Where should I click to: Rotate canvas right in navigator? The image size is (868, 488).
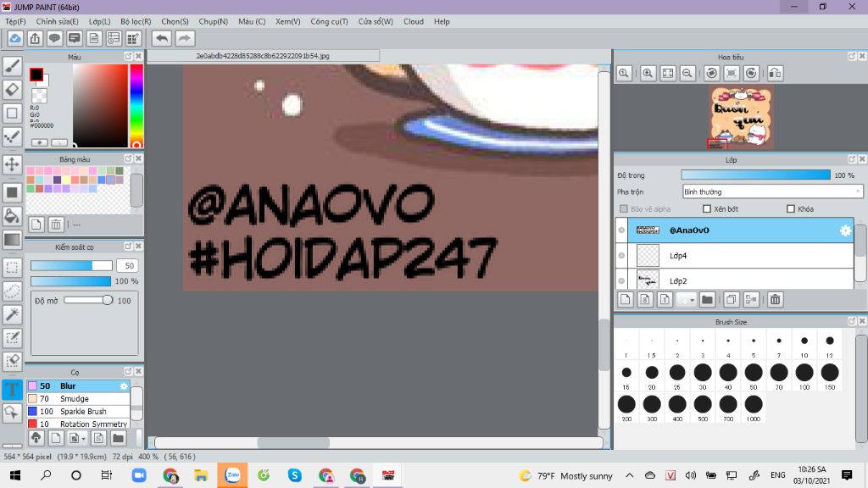[751, 73]
